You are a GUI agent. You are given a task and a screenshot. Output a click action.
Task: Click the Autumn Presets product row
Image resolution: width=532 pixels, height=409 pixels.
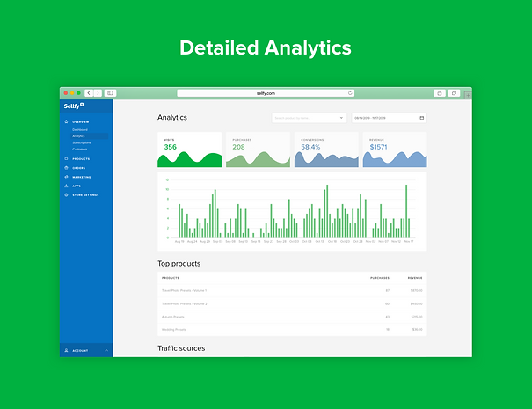coord(292,317)
